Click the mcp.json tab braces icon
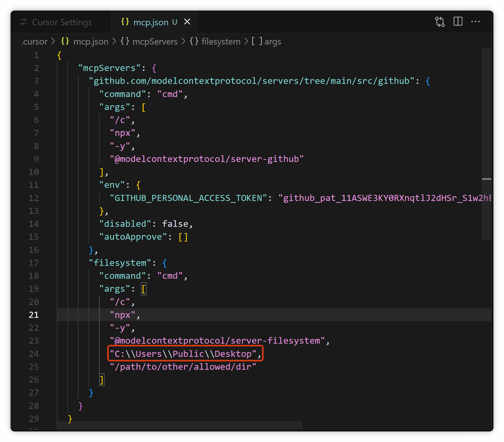 click(x=125, y=22)
